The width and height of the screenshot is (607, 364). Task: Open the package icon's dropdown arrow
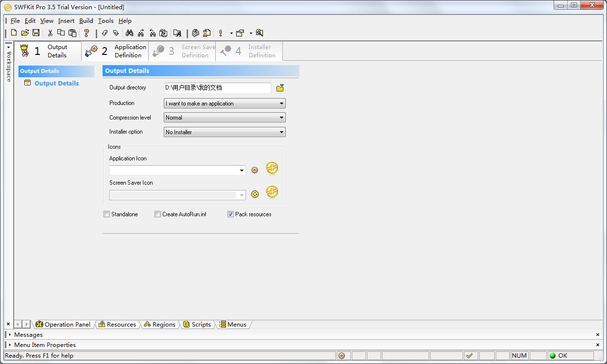[x=251, y=33]
